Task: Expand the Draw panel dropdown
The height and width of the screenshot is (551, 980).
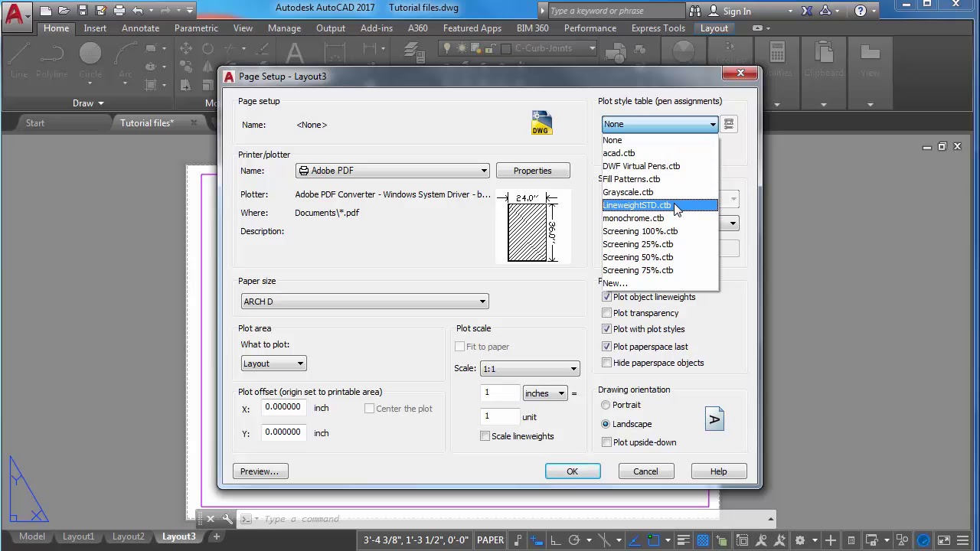Action: pos(89,103)
